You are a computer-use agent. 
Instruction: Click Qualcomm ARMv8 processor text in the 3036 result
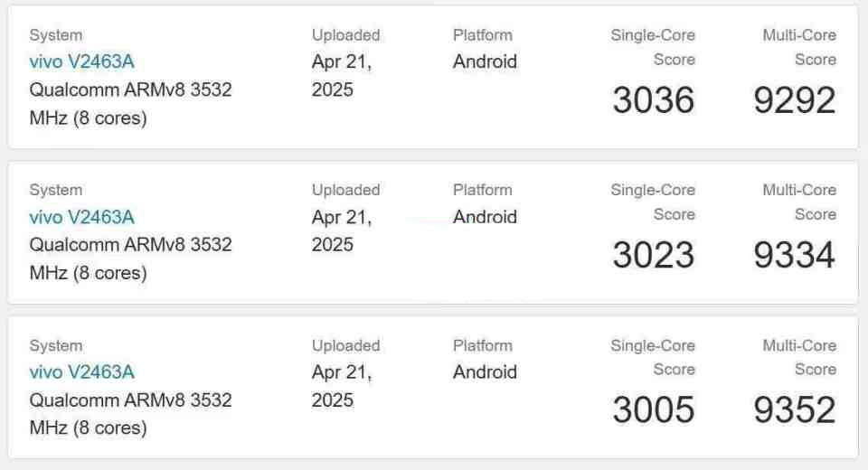tap(130, 104)
